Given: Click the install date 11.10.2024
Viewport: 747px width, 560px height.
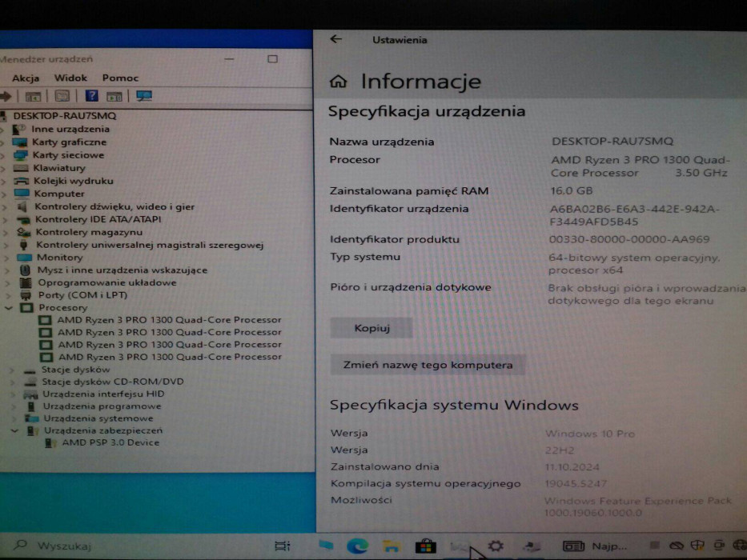Looking at the screenshot, I should click(572, 467).
